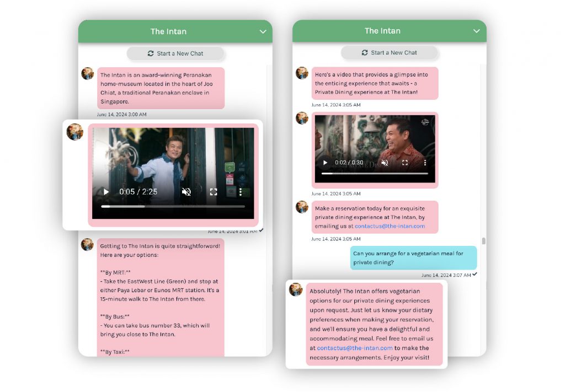Click avatar next to award-winning Peranakan message
The image size is (565, 392).
[88, 73]
